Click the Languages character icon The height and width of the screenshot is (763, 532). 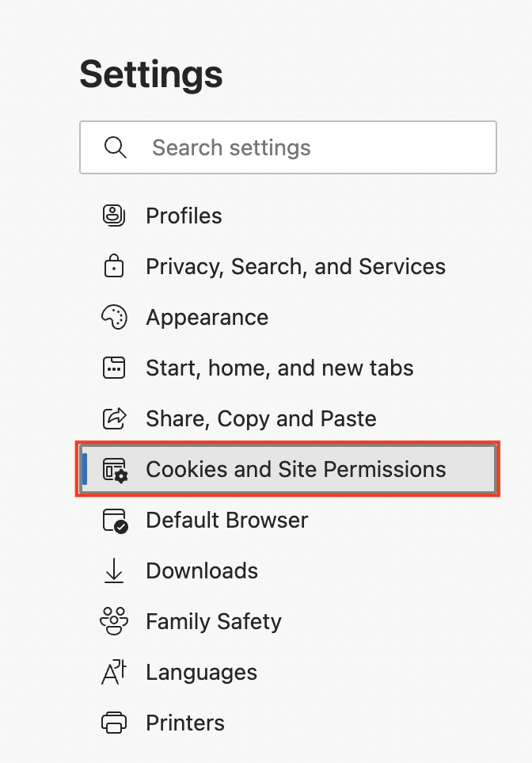point(115,672)
